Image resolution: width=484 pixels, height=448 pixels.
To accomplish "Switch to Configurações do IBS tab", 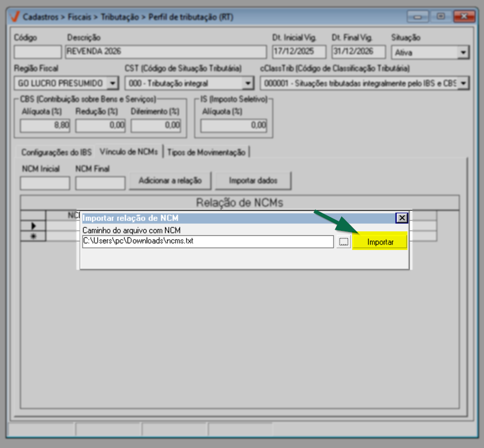I will pos(56,152).
